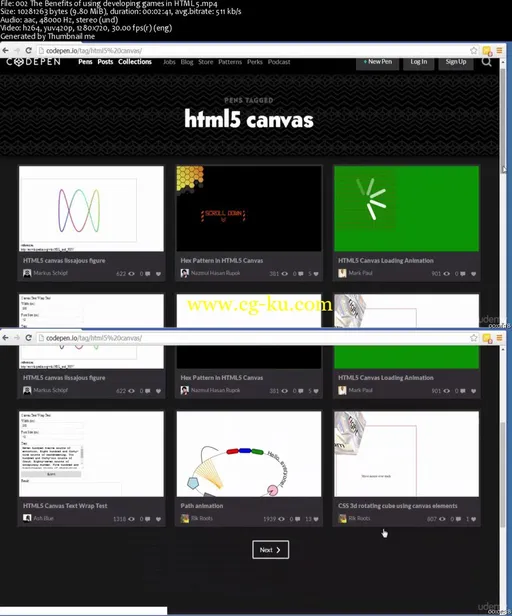Click the heart icon on CSS 3d rotating cube card
The width and height of the screenshot is (512, 616).
[x=473, y=519]
